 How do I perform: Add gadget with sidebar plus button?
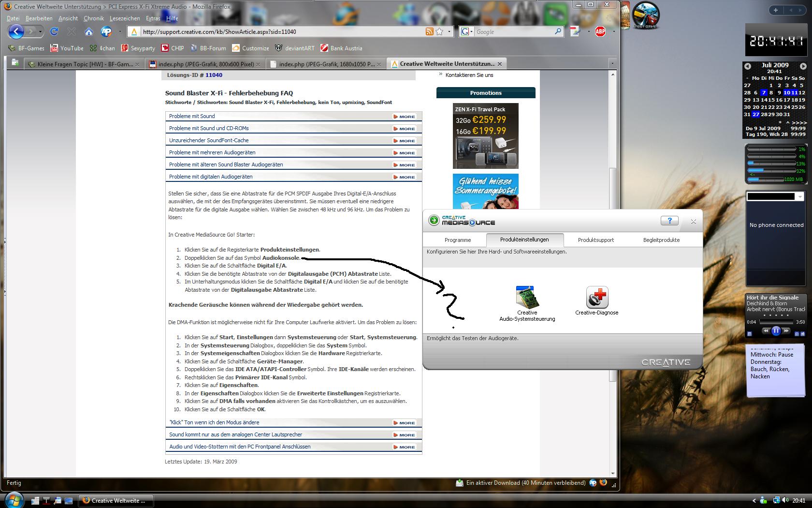tap(776, 10)
